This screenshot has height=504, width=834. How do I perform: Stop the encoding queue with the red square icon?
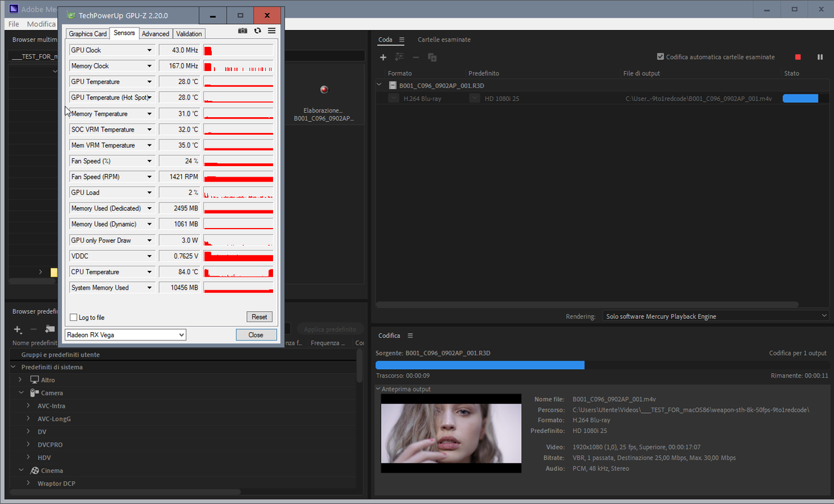coord(798,57)
